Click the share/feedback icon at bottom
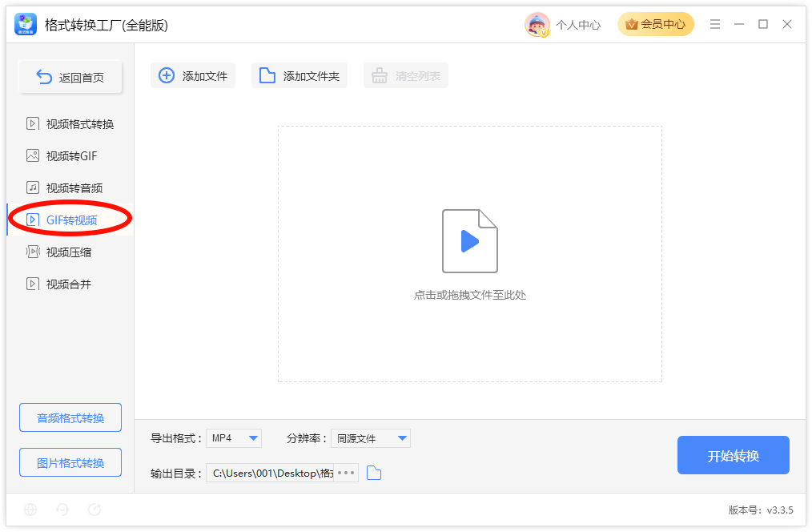 coord(94,510)
